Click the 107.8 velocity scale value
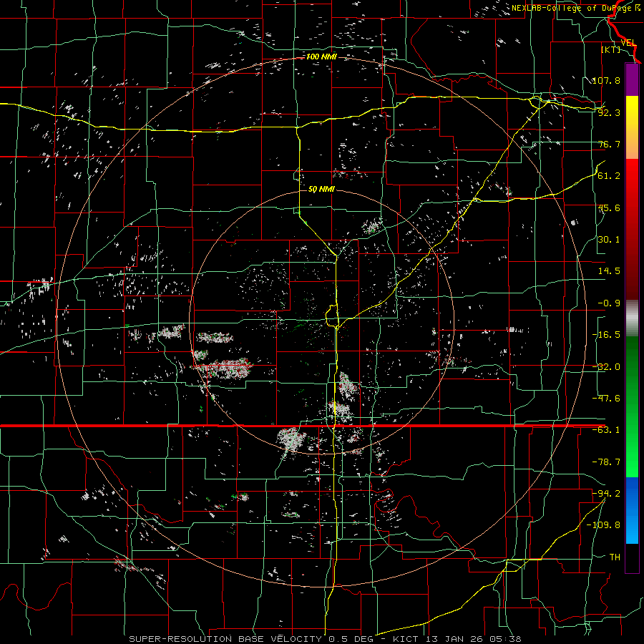644x644 pixels. (x=606, y=80)
